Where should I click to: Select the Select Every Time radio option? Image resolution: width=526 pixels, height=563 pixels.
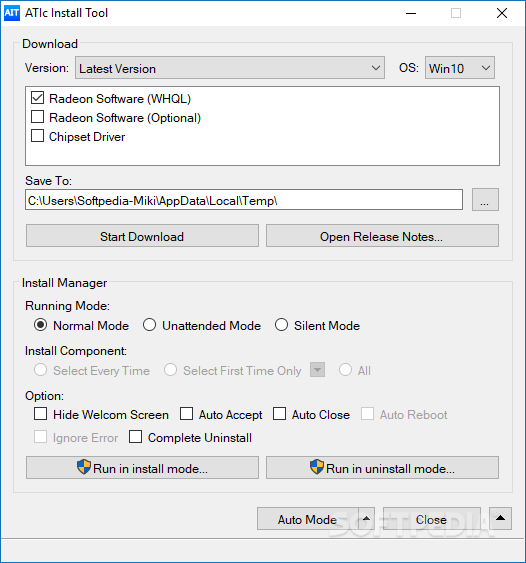point(41,370)
